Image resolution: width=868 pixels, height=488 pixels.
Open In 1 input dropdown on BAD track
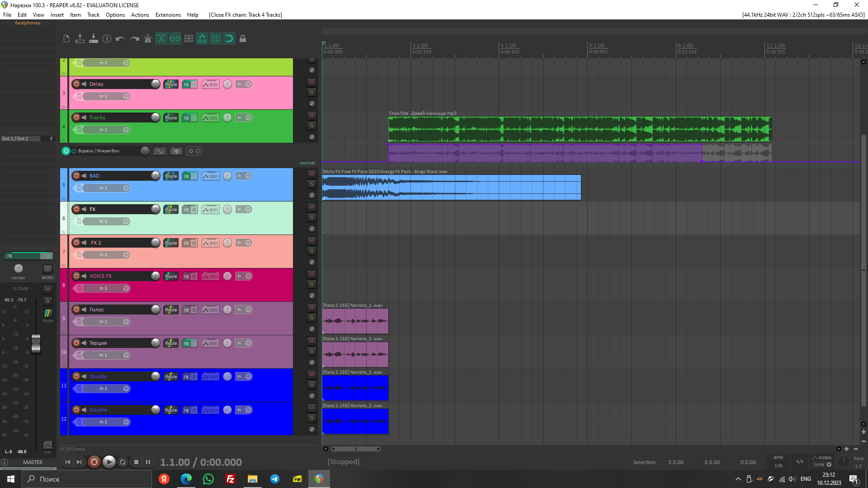click(x=108, y=188)
